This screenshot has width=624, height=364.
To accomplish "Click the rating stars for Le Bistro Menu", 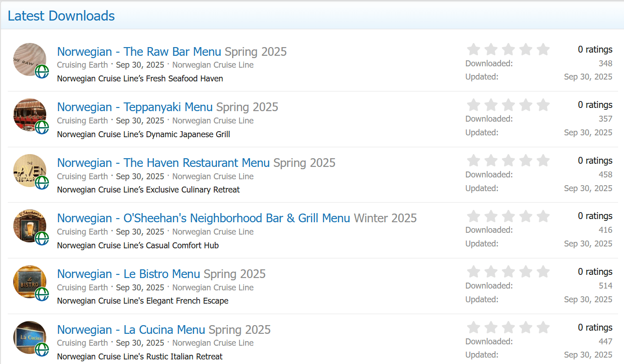I will (508, 272).
